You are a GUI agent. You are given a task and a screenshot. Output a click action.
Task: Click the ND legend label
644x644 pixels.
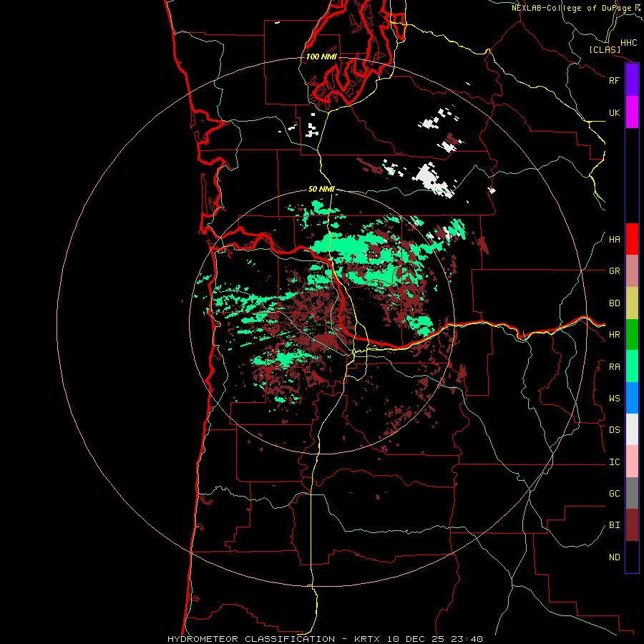(x=614, y=557)
